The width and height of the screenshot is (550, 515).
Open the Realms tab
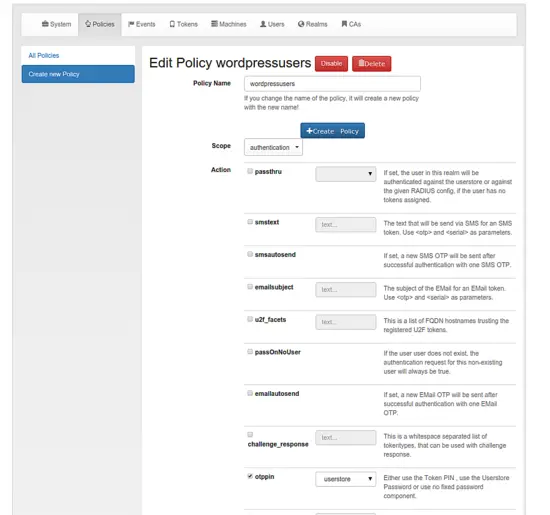pos(313,24)
